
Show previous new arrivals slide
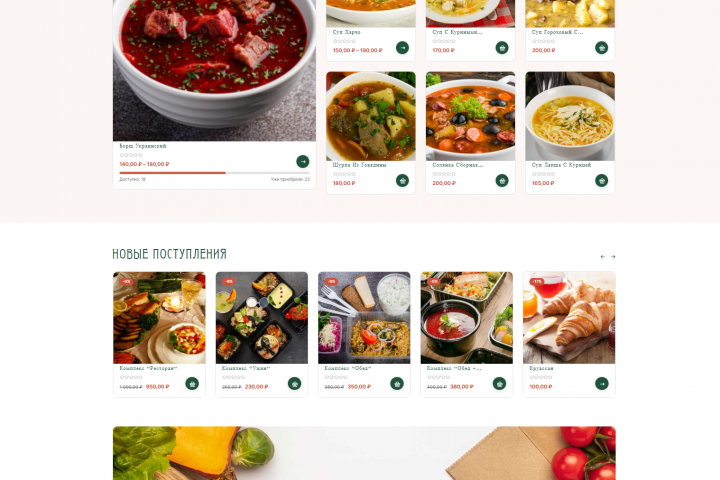tap(603, 257)
